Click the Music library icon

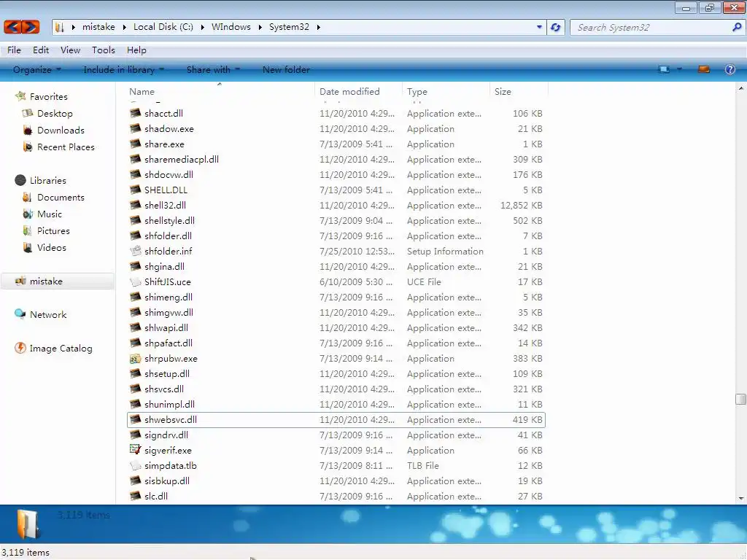point(28,214)
